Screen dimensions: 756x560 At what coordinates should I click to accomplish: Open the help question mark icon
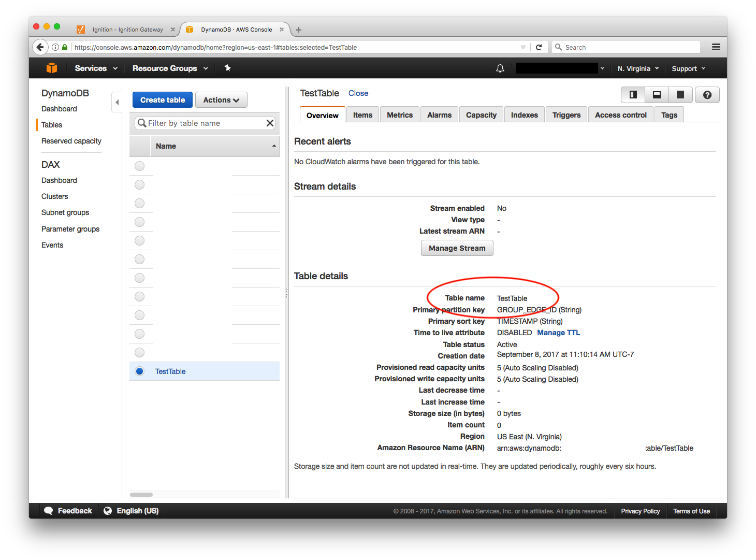point(707,95)
